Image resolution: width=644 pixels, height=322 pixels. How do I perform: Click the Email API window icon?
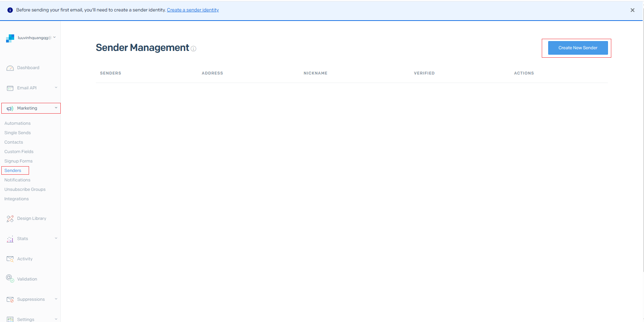coord(10,88)
